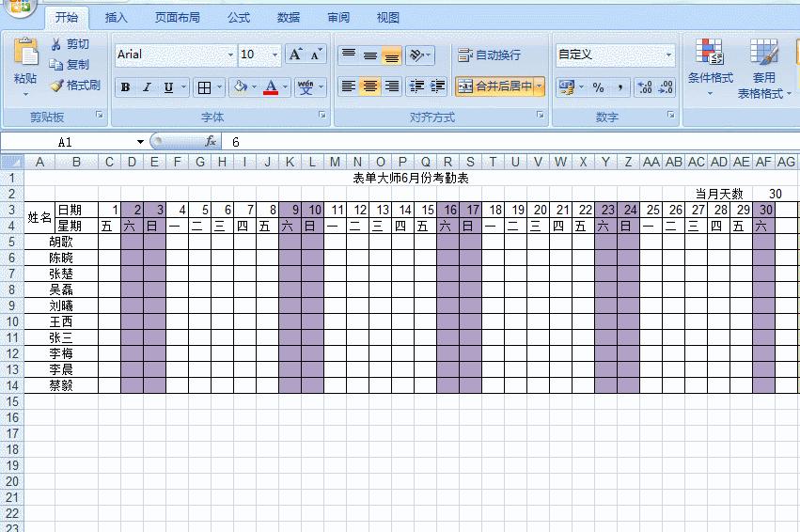Select the title cell 表单大师6月份考勤表

click(x=411, y=178)
